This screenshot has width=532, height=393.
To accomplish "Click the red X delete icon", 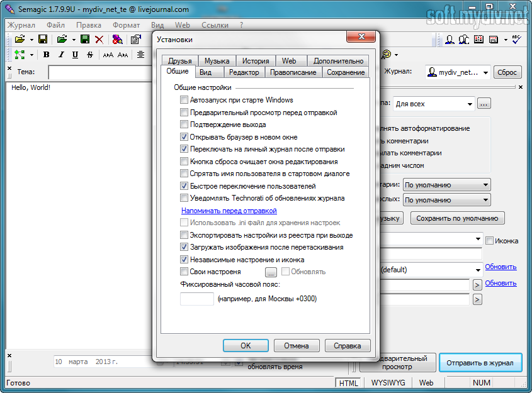I will click(99, 40).
